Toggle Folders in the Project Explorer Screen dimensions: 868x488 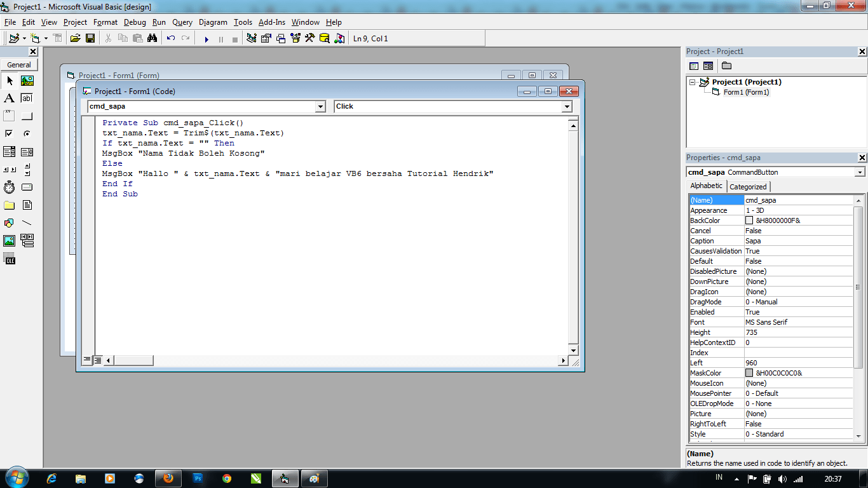coord(726,66)
